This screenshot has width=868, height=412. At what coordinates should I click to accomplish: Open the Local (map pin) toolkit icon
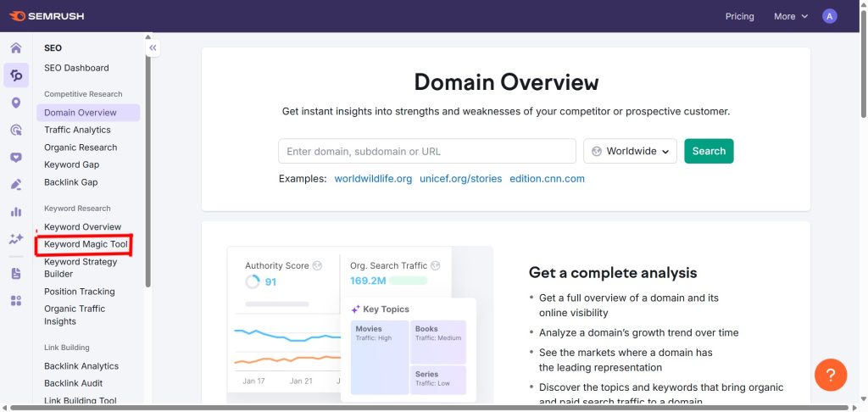pos(15,103)
